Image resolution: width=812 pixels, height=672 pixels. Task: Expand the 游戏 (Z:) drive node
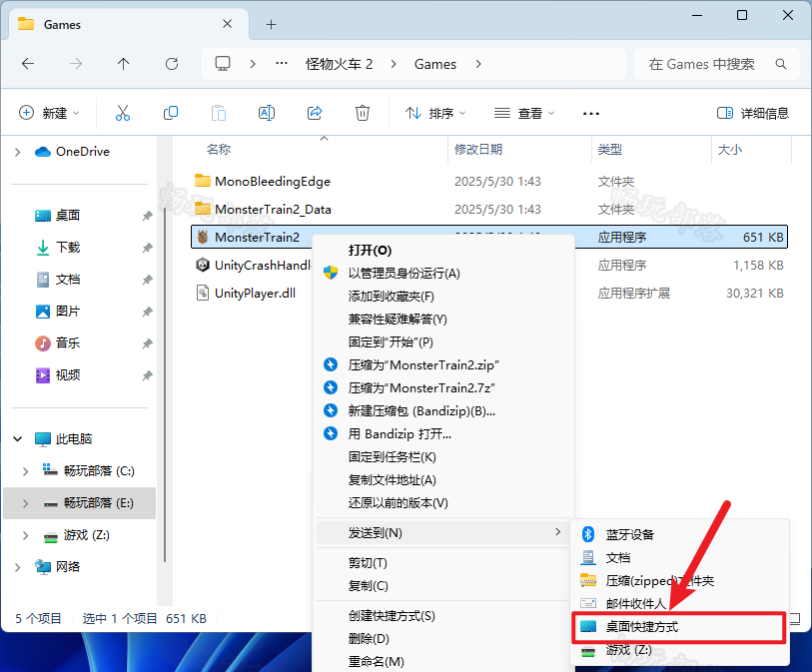[x=25, y=535]
